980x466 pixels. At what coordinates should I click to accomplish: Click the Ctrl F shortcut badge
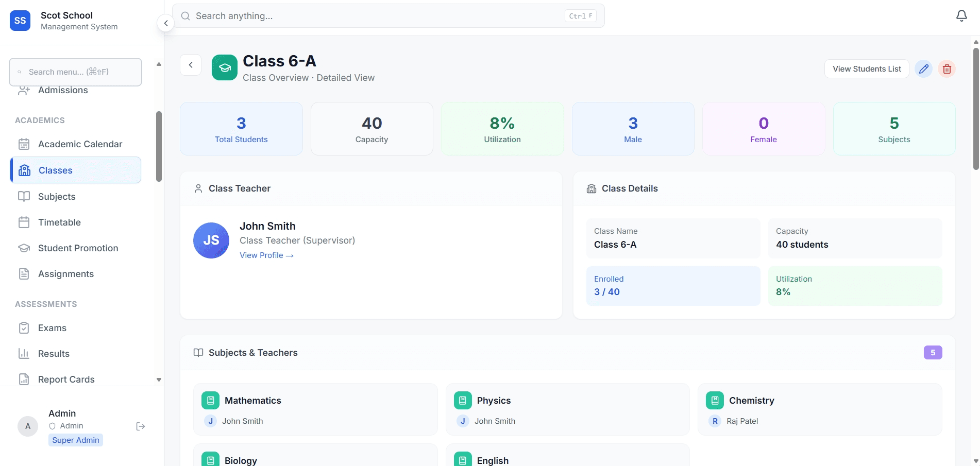pyautogui.click(x=581, y=16)
